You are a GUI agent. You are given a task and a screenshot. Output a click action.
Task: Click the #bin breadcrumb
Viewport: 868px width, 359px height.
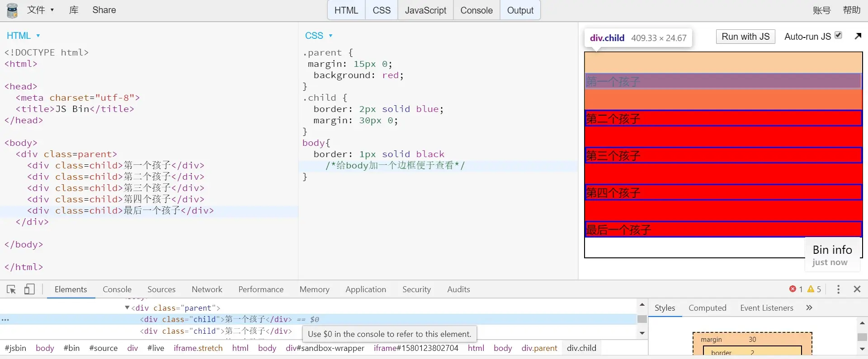tap(71, 348)
